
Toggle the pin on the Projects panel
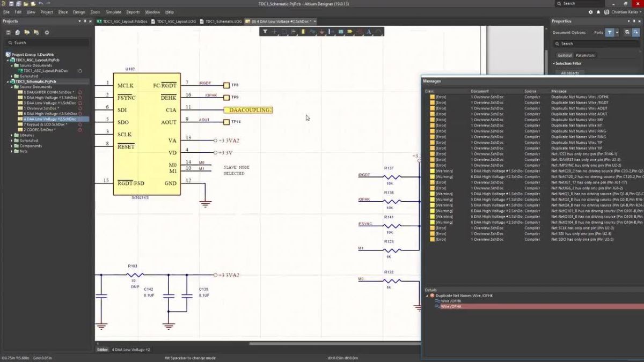coord(85,21)
